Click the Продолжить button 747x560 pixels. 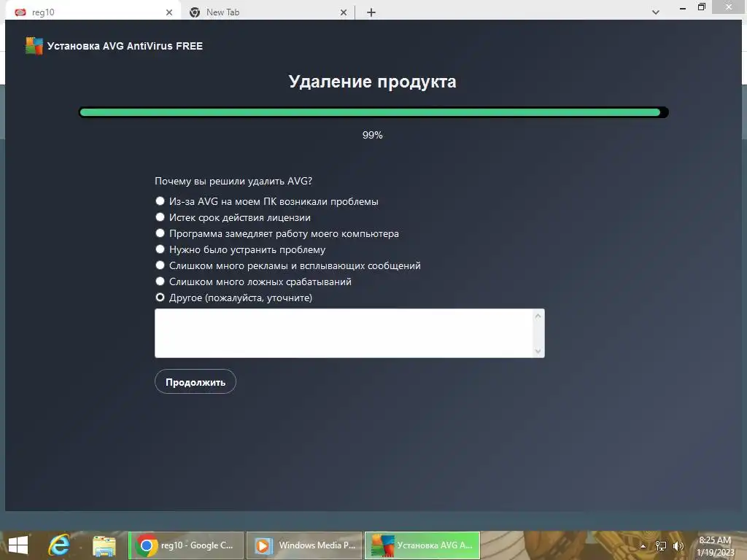(196, 382)
